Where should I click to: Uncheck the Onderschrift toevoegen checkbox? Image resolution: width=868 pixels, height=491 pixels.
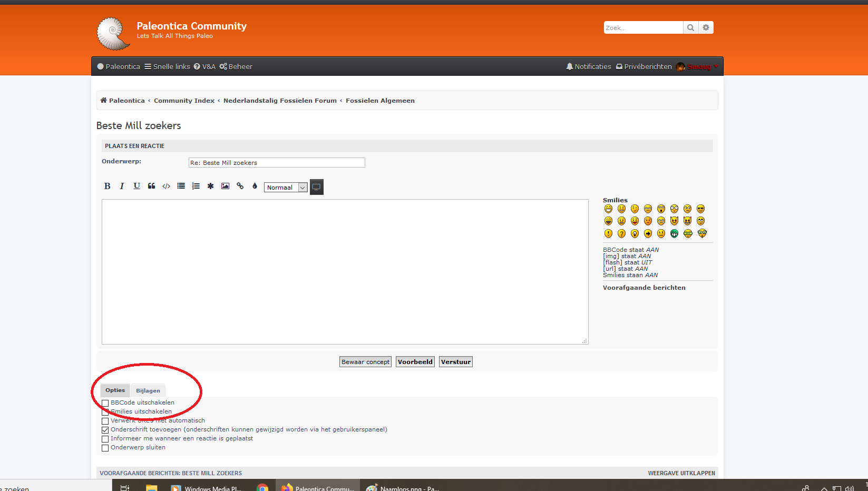coord(105,430)
